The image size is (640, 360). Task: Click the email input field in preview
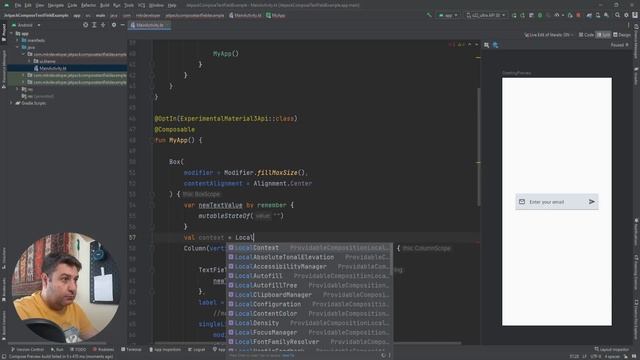[557, 202]
